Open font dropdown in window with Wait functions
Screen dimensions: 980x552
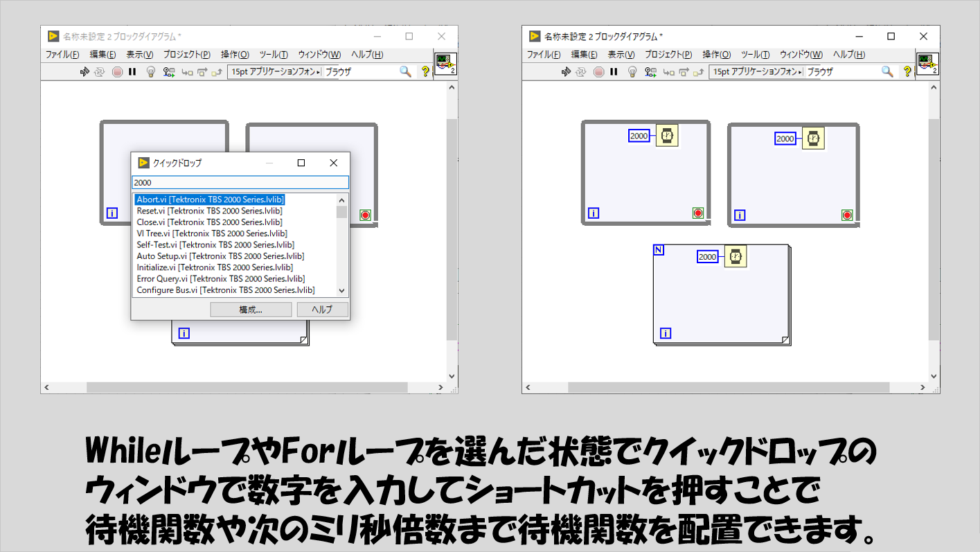click(x=757, y=71)
